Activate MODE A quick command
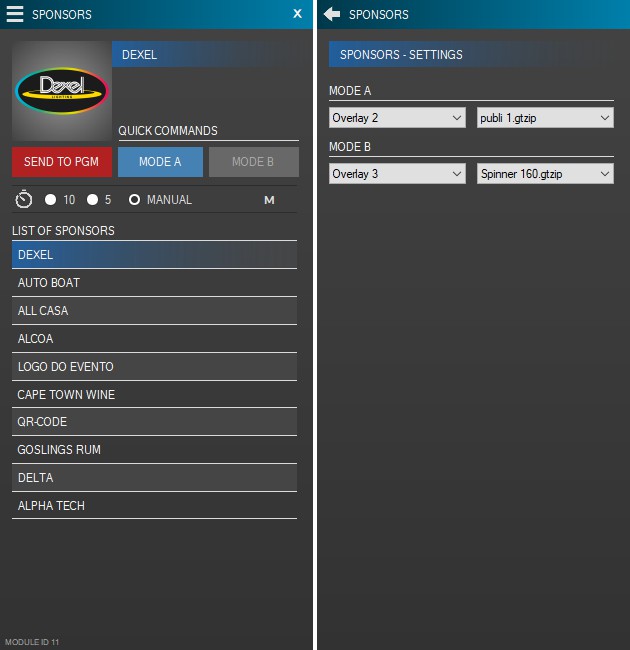 160,162
